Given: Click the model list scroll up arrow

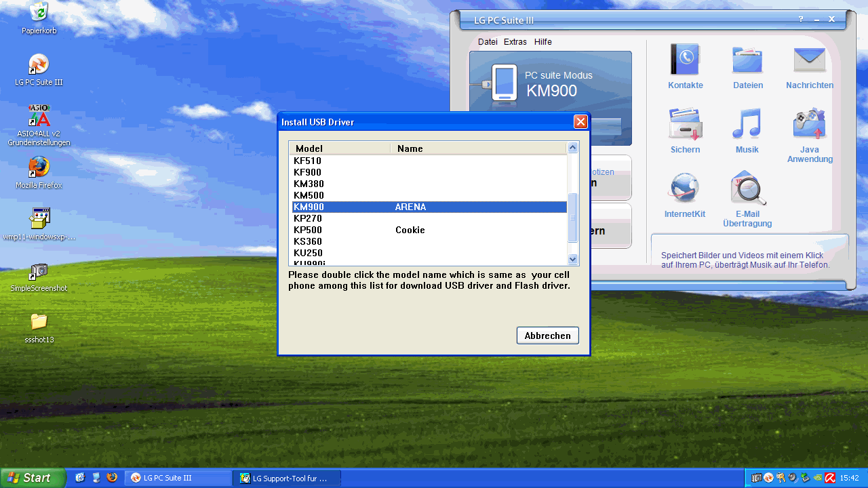Looking at the screenshot, I should pyautogui.click(x=573, y=148).
